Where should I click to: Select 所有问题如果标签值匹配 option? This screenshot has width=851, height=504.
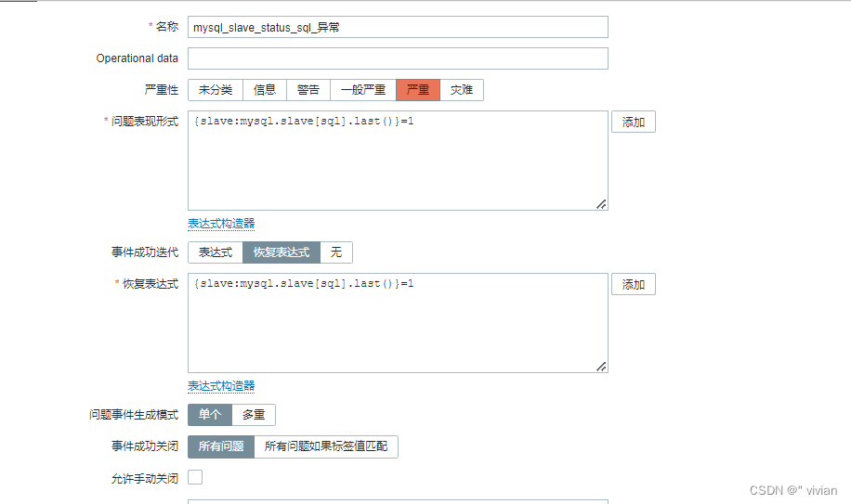pyautogui.click(x=326, y=446)
